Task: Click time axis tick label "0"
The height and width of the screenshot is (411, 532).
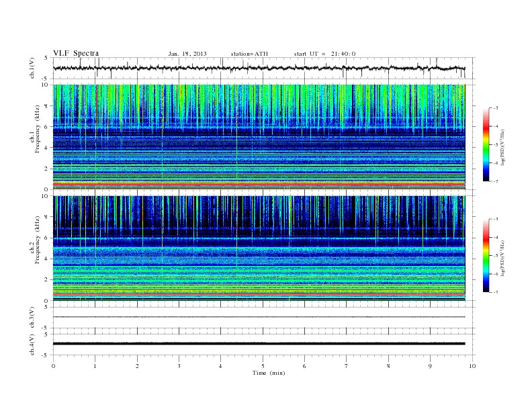Action: click(53, 366)
